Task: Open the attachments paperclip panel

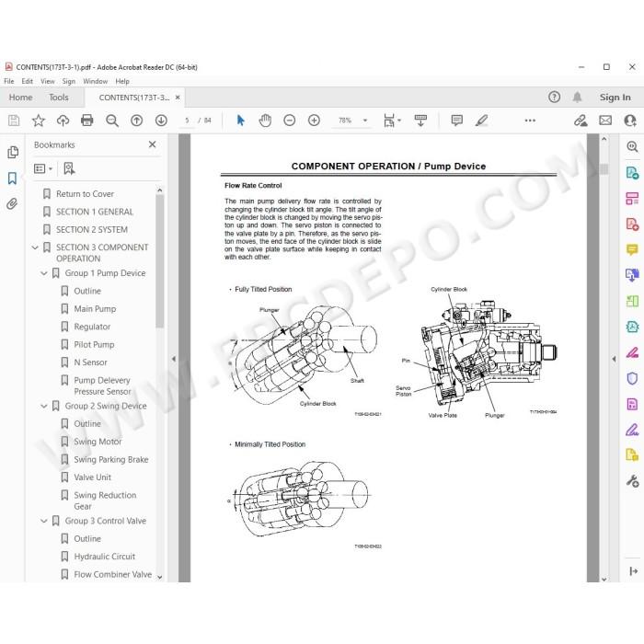Action: tap(12, 203)
